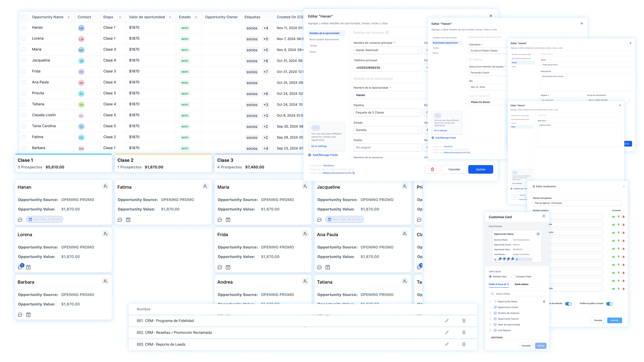Copy the audit log ID beside MWeatcWxrpGdszFnvHTa
644x362 pixels.
pyautogui.click(x=354, y=173)
